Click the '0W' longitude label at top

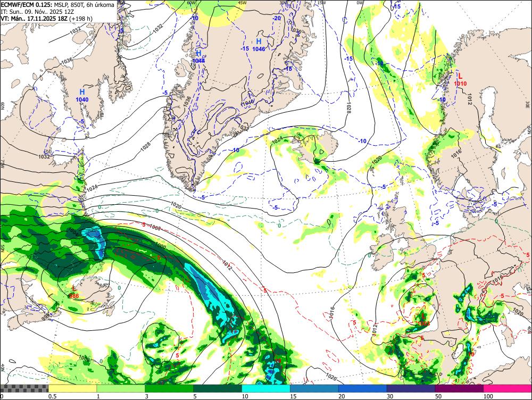pyautogui.click(x=360, y=3)
